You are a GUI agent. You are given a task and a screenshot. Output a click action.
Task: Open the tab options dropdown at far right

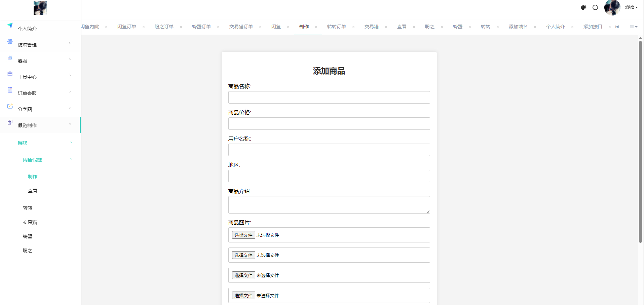coord(633,27)
